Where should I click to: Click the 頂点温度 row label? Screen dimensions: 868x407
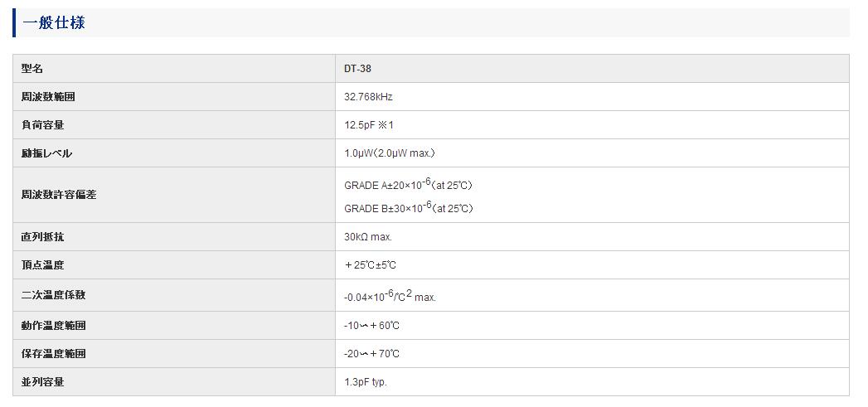[42, 265]
